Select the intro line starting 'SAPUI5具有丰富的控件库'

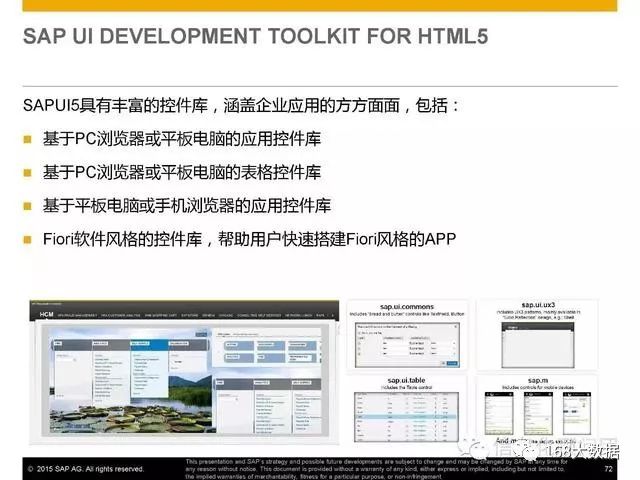[x=241, y=105]
